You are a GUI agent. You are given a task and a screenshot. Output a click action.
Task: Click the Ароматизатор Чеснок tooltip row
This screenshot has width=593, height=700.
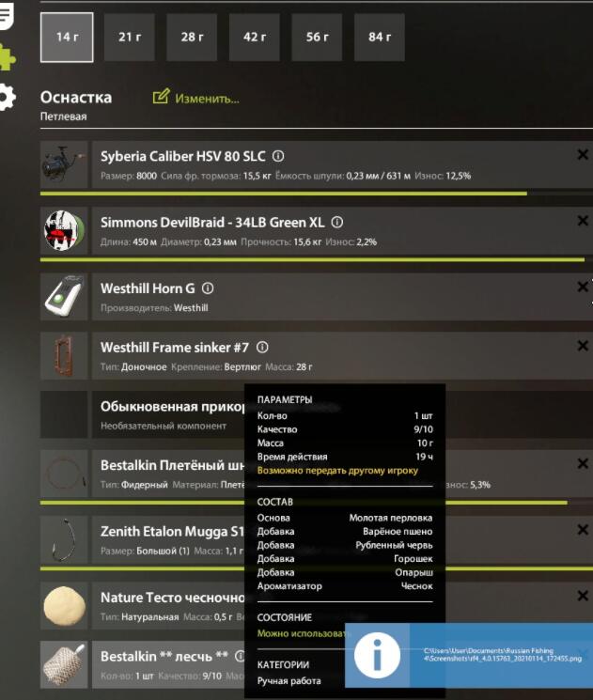coord(345,586)
